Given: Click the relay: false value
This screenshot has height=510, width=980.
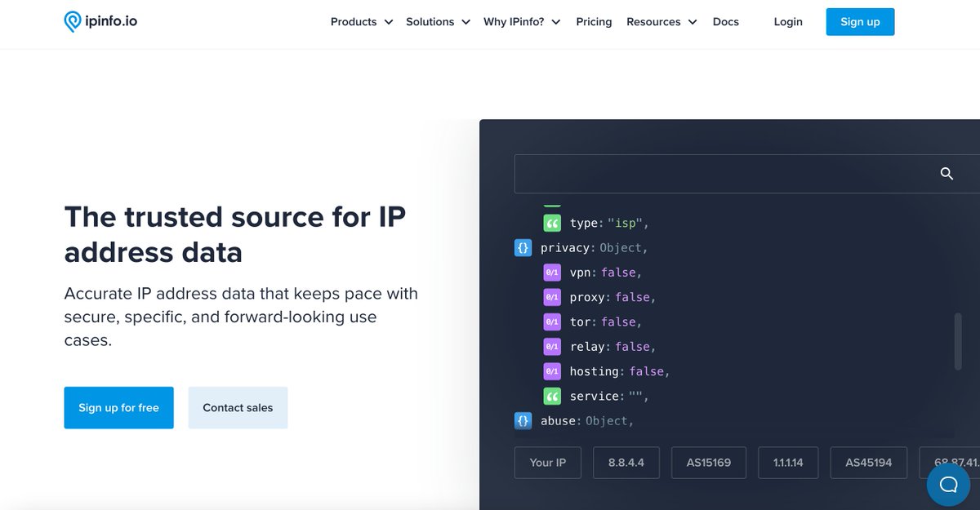Looking at the screenshot, I should (633, 347).
